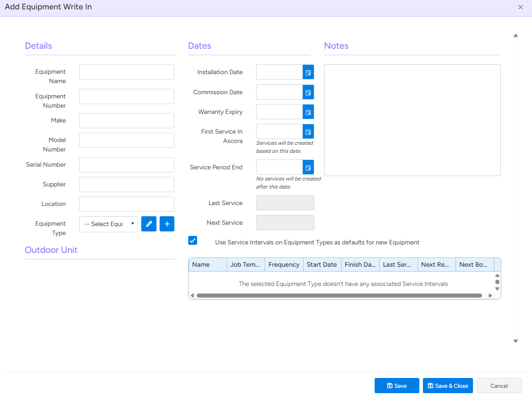This screenshot has width=532, height=403.
Task: Open the Warranty Expiry calendar picker
Action: pos(308,112)
